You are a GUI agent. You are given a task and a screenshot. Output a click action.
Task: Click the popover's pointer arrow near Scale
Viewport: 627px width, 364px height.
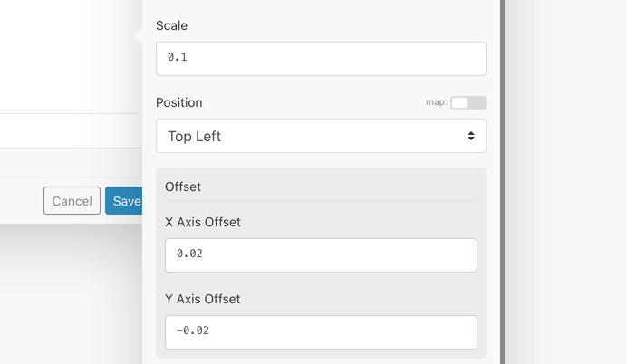(138, 36)
